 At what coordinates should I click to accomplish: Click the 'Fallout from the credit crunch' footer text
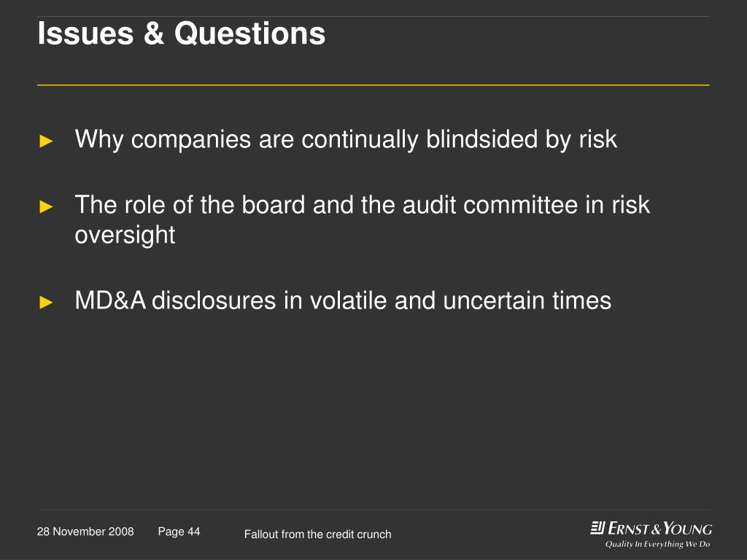coord(318,534)
